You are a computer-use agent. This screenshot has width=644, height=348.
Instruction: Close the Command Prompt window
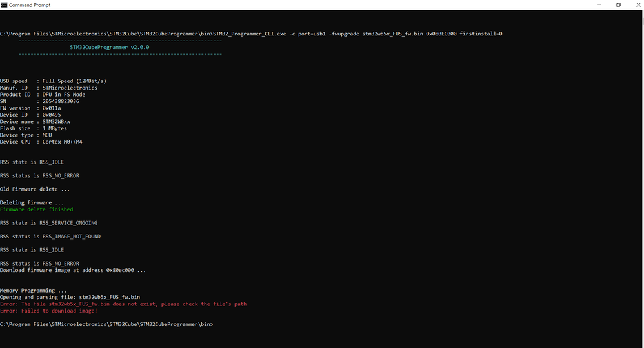(638, 5)
